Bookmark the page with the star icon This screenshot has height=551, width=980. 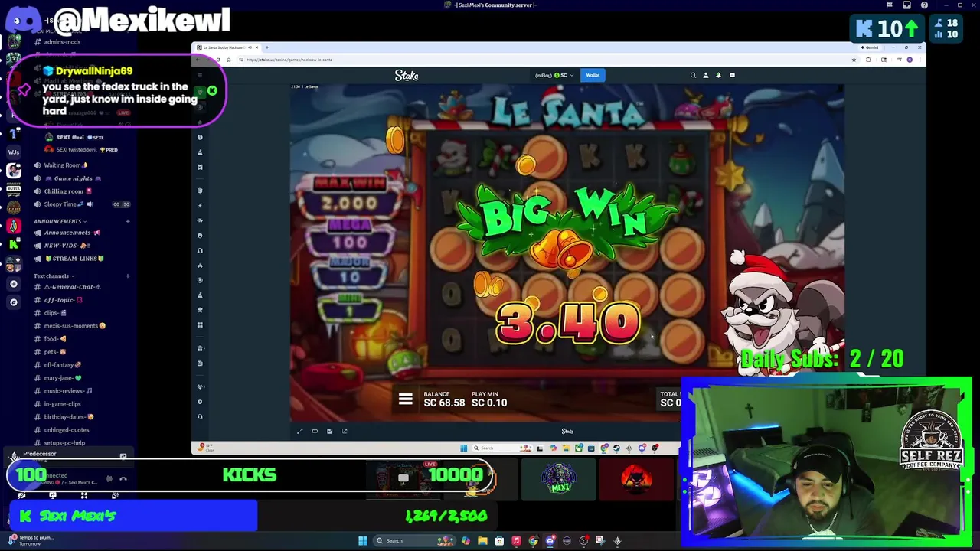[x=854, y=60]
